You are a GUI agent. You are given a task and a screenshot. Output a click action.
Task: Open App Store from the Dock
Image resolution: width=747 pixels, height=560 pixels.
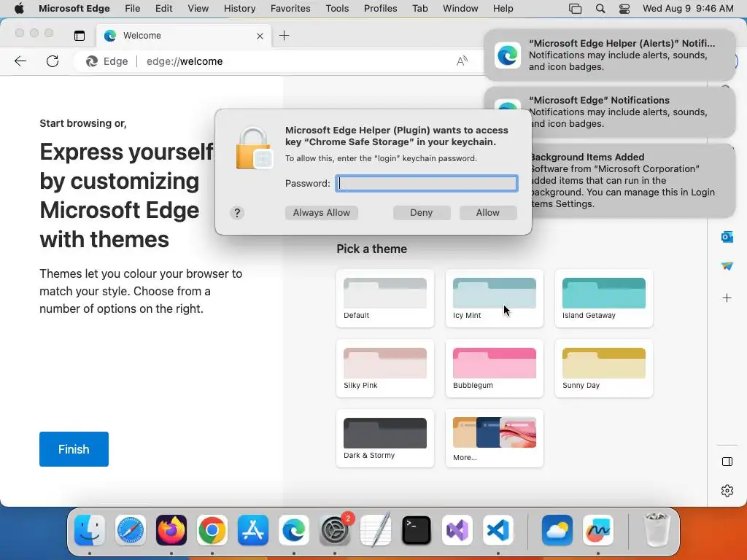(x=253, y=530)
